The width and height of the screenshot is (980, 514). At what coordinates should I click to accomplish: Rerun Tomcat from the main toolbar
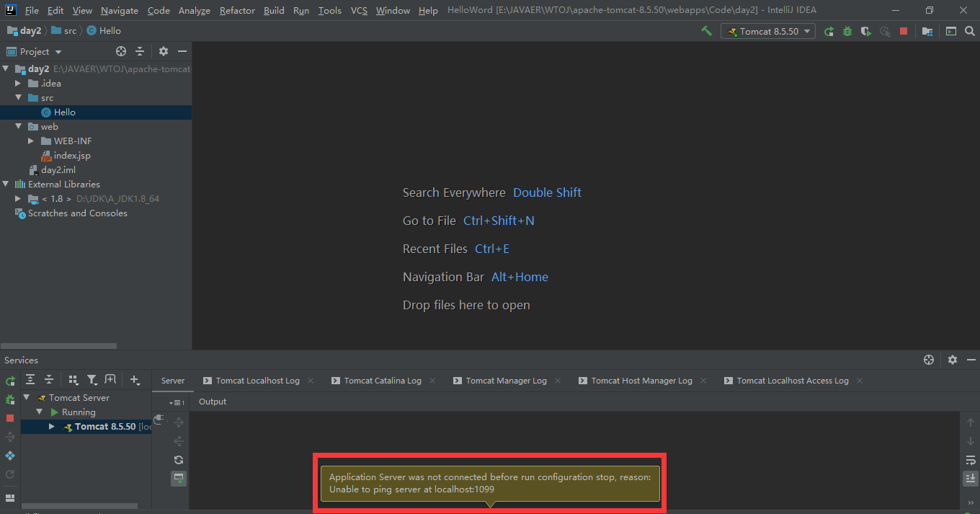[829, 31]
